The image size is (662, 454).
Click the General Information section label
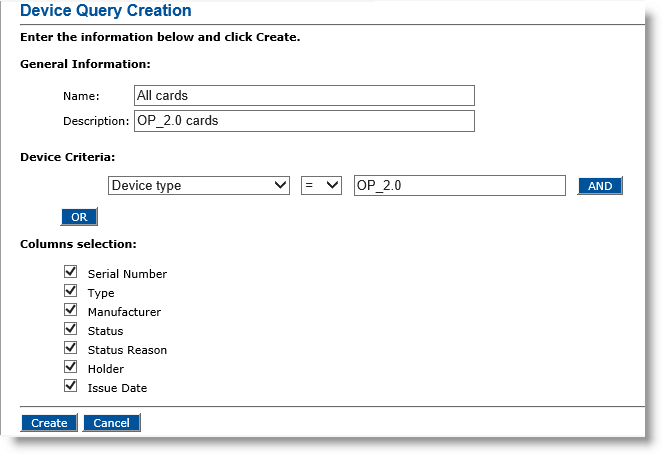[x=85, y=64]
